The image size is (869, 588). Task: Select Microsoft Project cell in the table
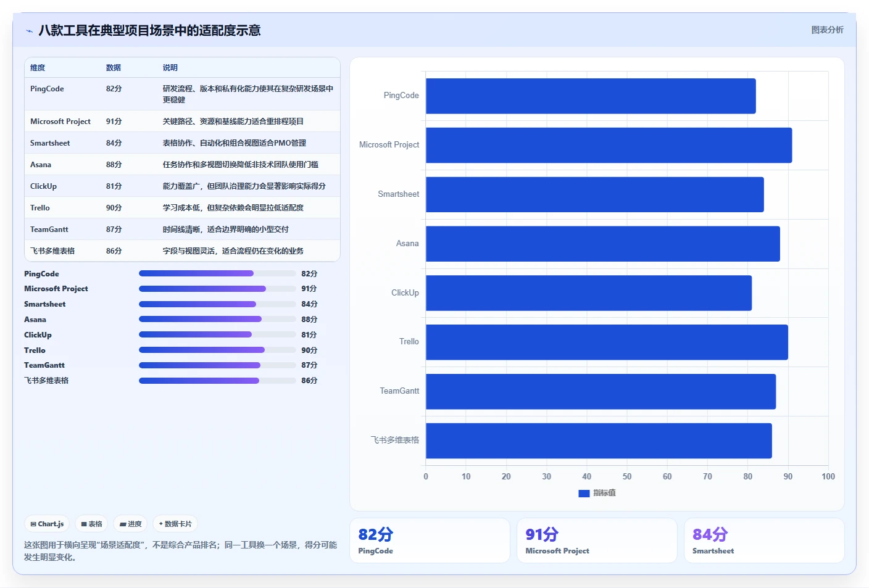click(60, 122)
